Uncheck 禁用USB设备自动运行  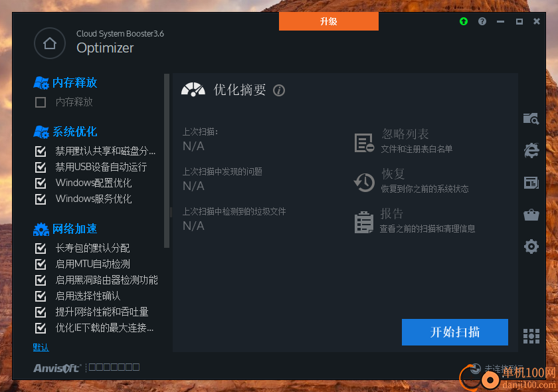[x=41, y=167]
